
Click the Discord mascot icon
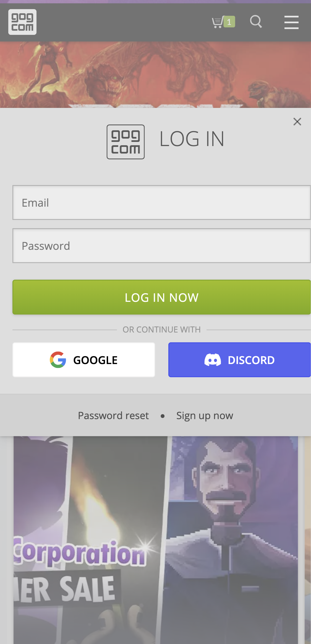point(213,360)
